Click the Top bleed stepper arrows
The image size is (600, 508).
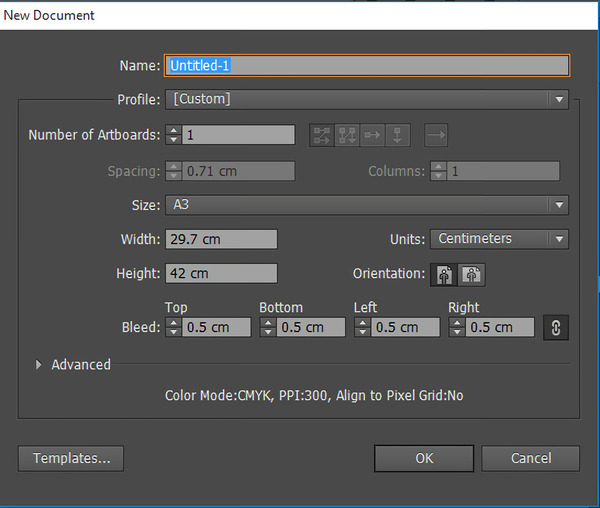click(173, 327)
